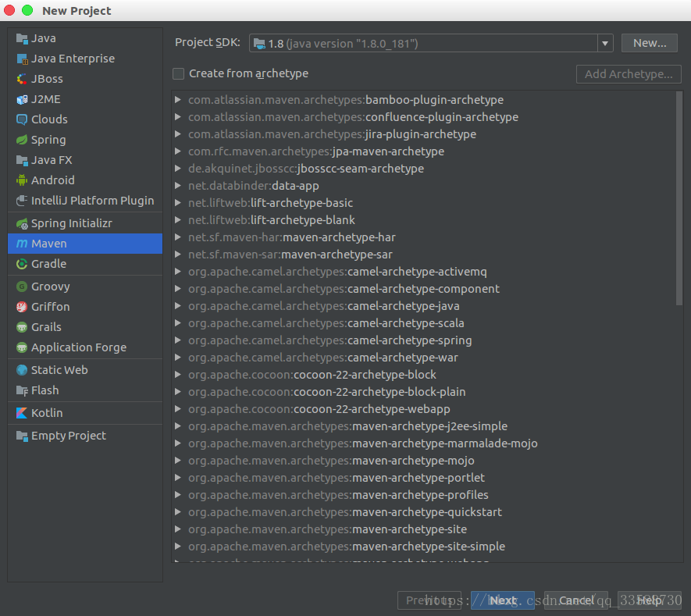The image size is (691, 616).
Task: Click the Add Archetype... button
Action: (x=629, y=74)
